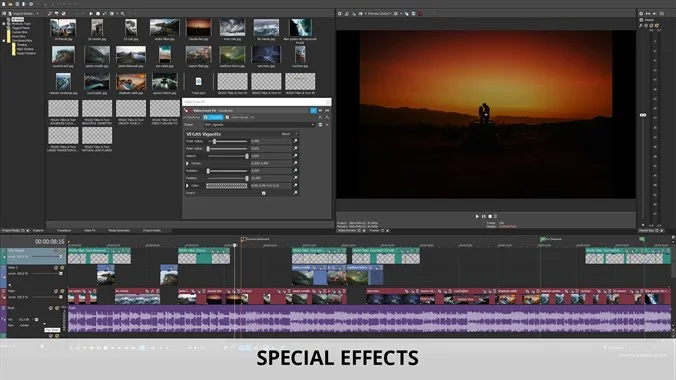Image resolution: width=676 pixels, height=380 pixels.
Task: Click the Outer radius animate keyframe icon
Action: coord(295,141)
